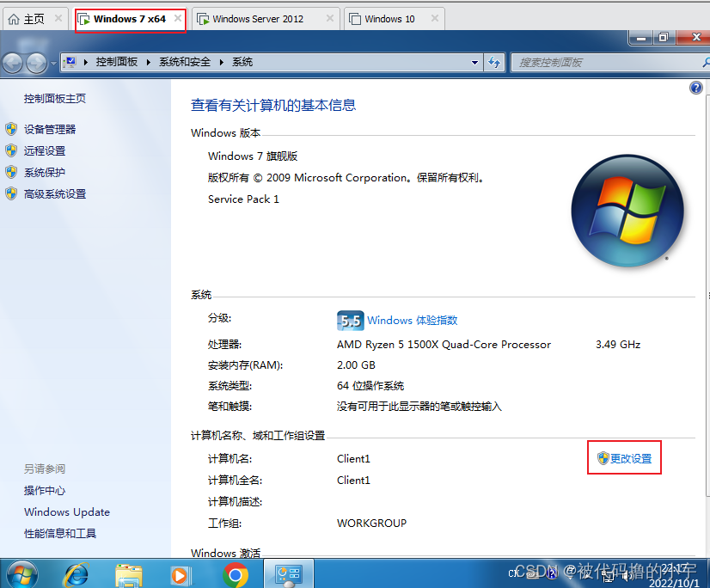Select the Service Pack 1 text

(x=243, y=199)
